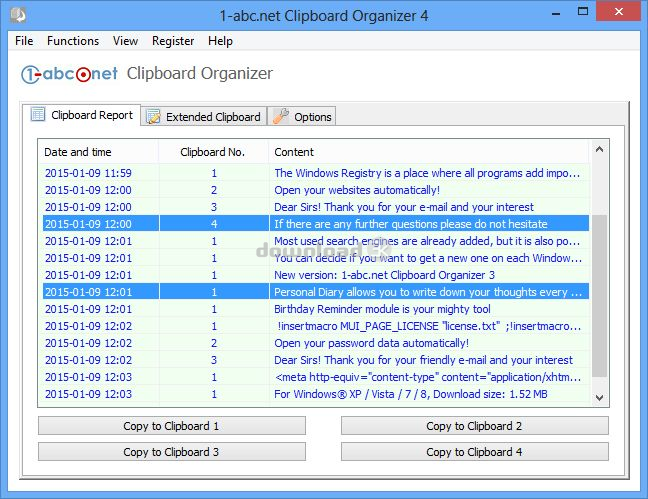648x499 pixels.
Task: Select row 'Birthday Reminder module is your mighty tool'
Action: (316, 309)
